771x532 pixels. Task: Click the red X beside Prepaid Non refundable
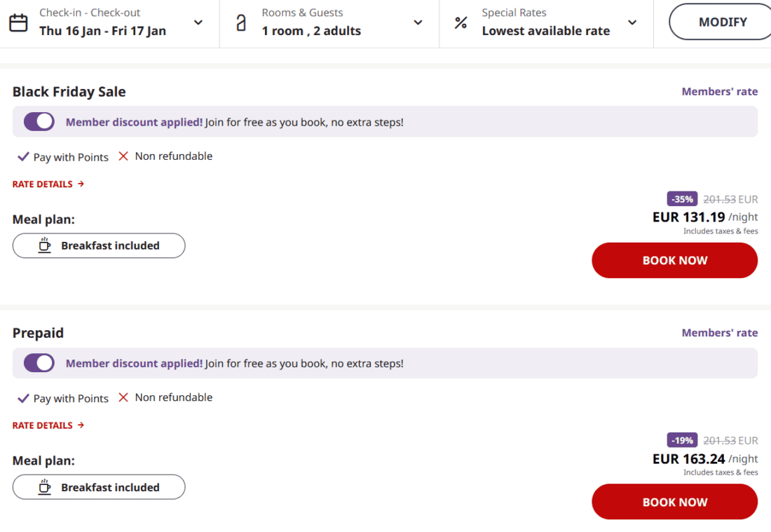click(123, 397)
